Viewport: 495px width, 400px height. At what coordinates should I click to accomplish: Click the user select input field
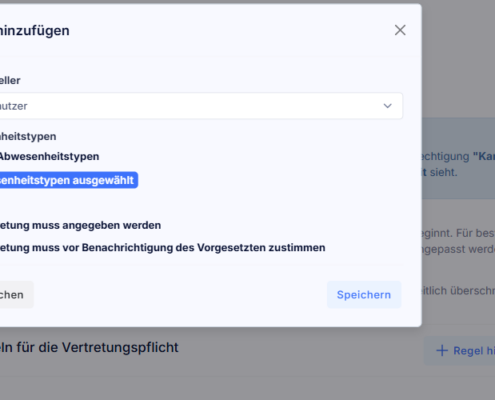(201, 106)
